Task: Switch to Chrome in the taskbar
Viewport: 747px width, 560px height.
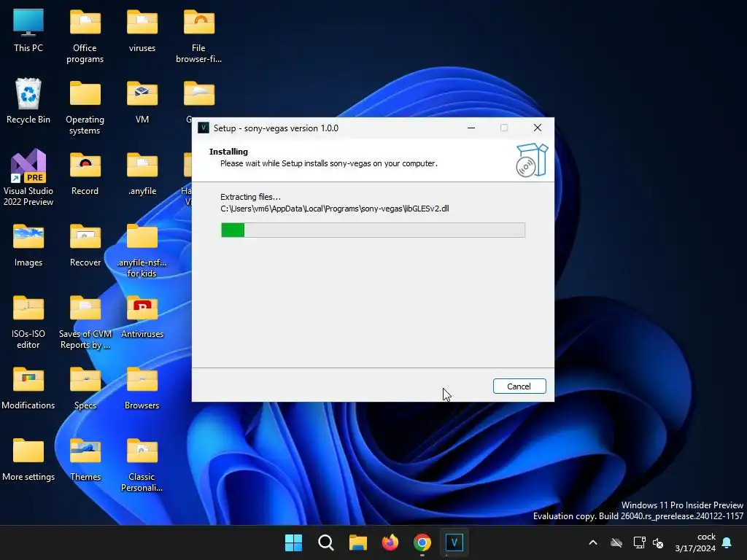Action: 422,542
